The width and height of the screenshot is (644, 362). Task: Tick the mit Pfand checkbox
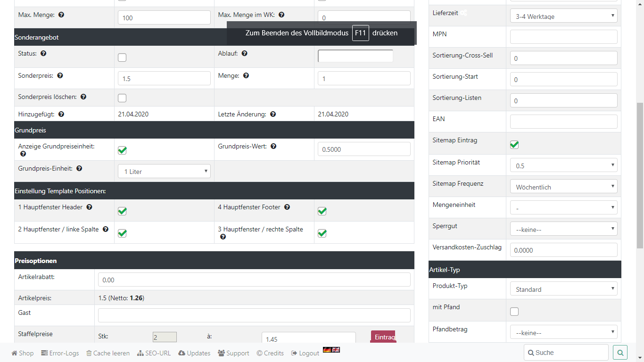click(514, 312)
